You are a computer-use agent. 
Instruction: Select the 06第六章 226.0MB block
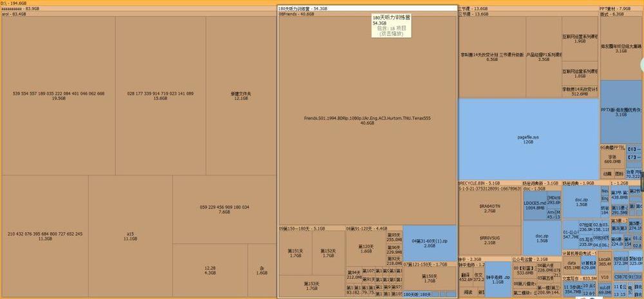coord(545,268)
